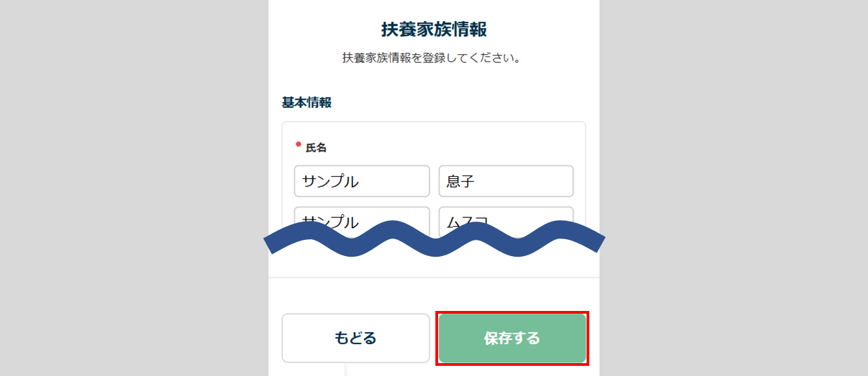Click the red required marker beside 氏名

tap(298, 144)
